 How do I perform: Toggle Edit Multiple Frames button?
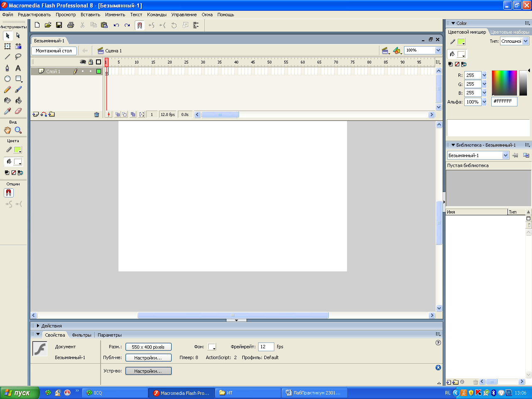pyautogui.click(x=133, y=114)
